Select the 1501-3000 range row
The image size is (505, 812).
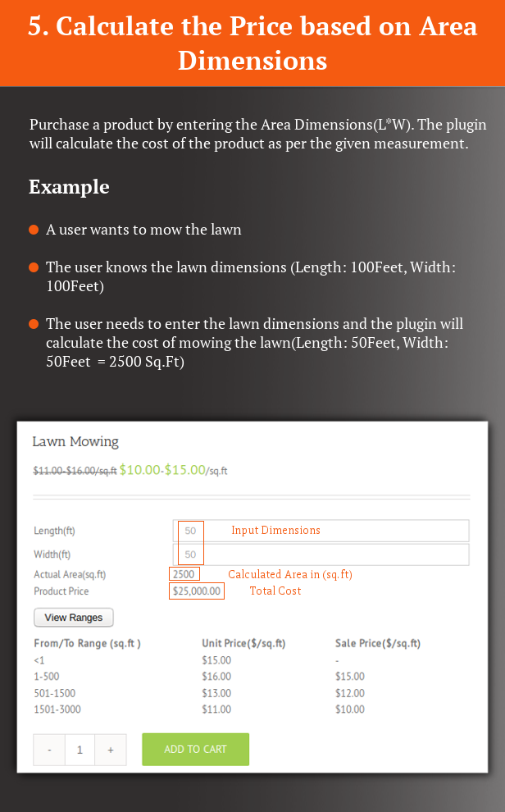pyautogui.click(x=228, y=709)
